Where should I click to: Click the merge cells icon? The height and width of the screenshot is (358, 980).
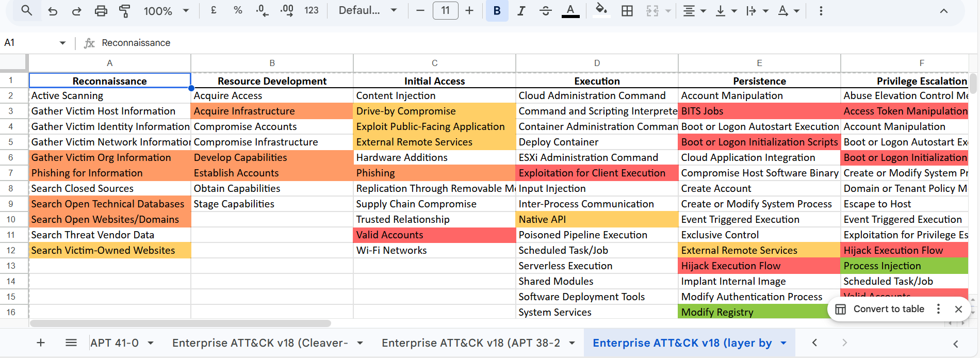pyautogui.click(x=652, y=11)
